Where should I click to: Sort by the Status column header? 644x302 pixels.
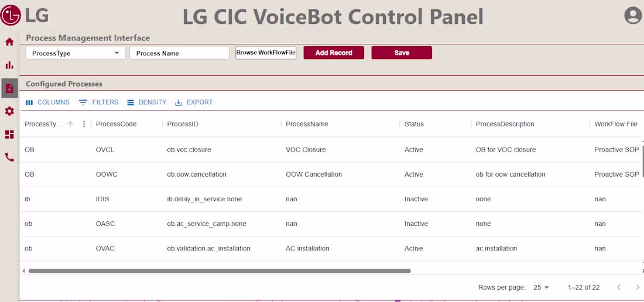[x=414, y=124]
